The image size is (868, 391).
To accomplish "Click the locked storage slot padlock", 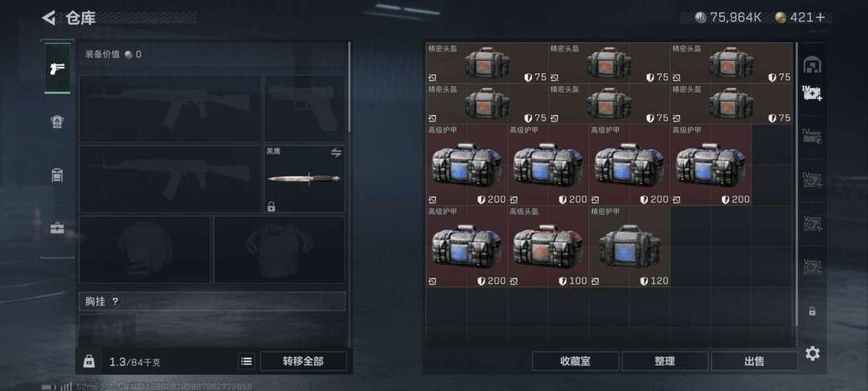I will tap(812, 311).
